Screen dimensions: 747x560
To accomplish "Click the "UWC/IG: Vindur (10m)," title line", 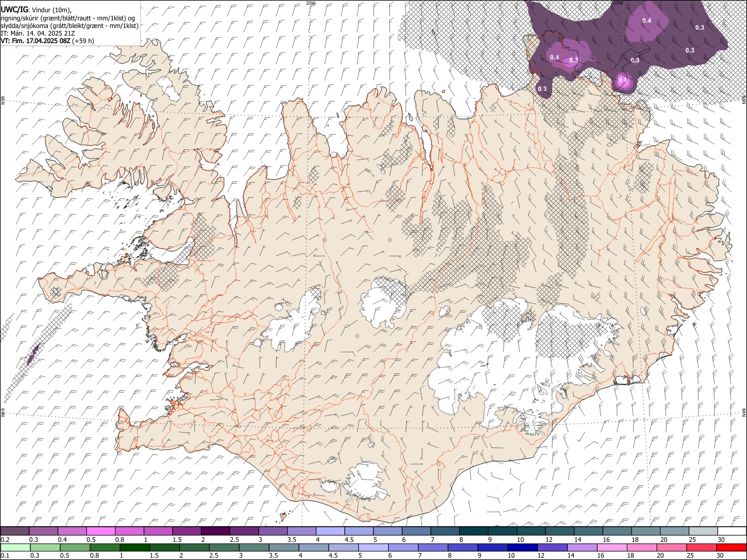I will 36,9.
